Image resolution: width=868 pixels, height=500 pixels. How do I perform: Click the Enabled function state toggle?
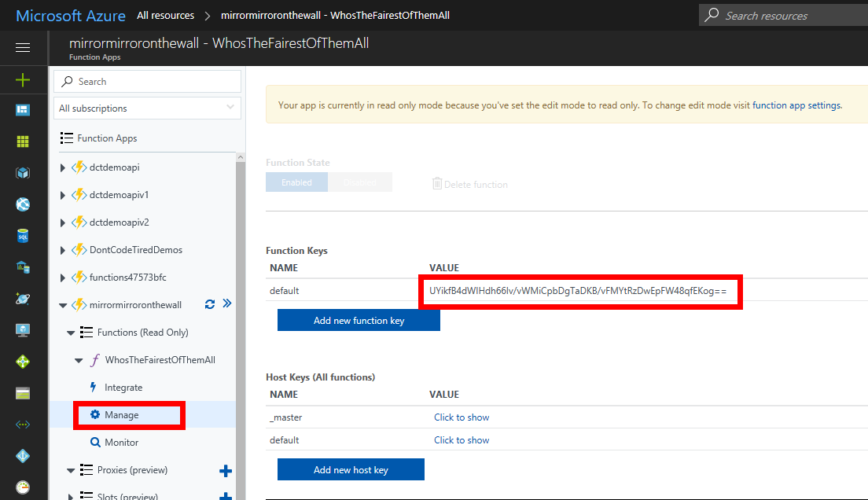tap(296, 182)
